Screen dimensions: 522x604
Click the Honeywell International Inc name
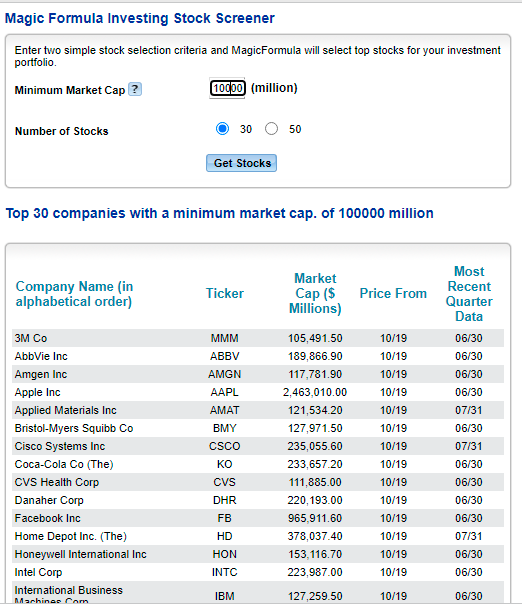pos(81,554)
